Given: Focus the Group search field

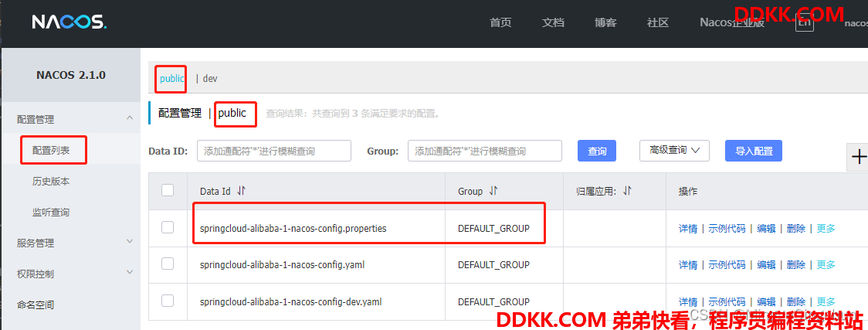Looking at the screenshot, I should point(485,151).
